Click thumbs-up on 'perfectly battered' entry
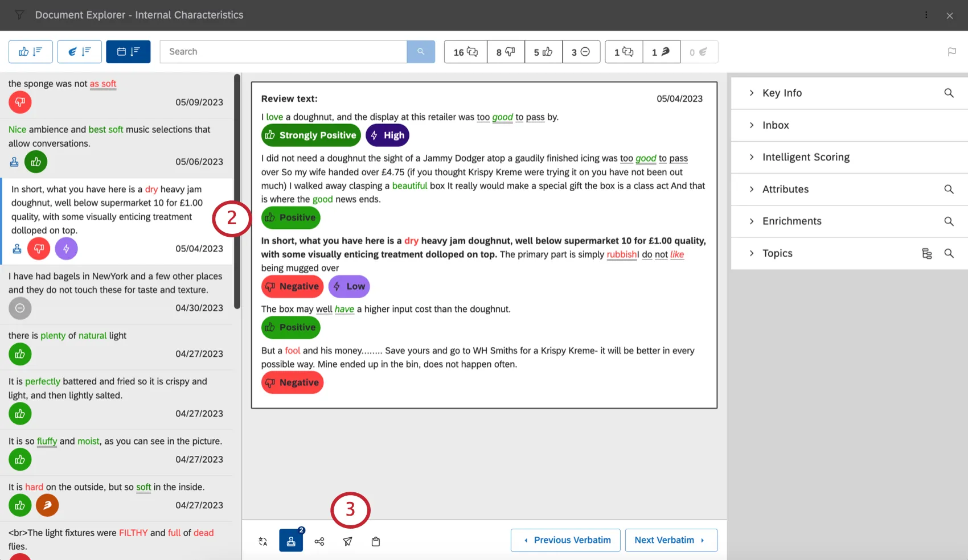 (x=20, y=414)
